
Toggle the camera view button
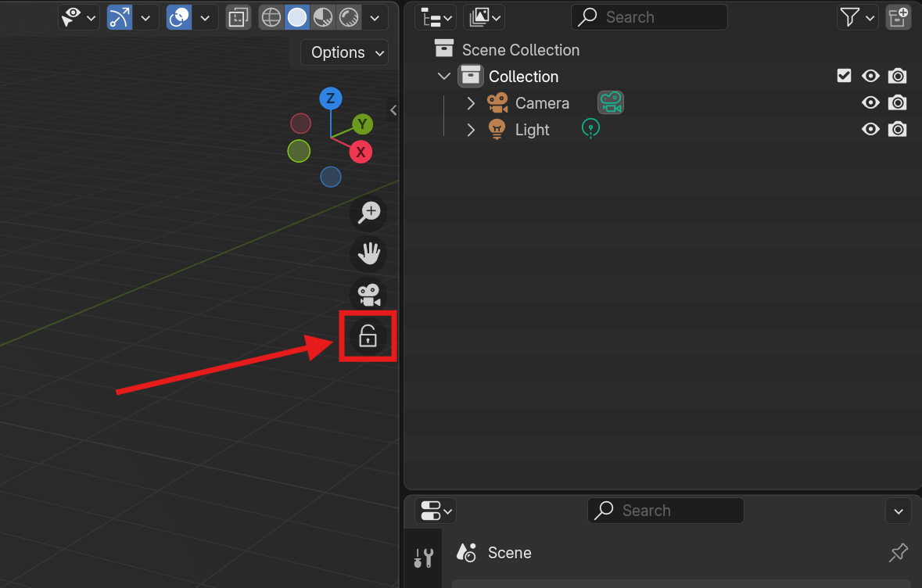[368, 295]
